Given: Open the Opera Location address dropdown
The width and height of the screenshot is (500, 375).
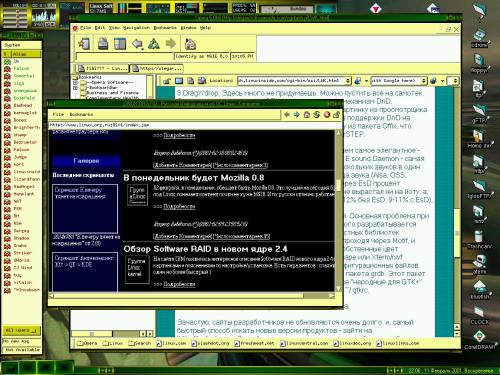Looking at the screenshot, I should 348,81.
